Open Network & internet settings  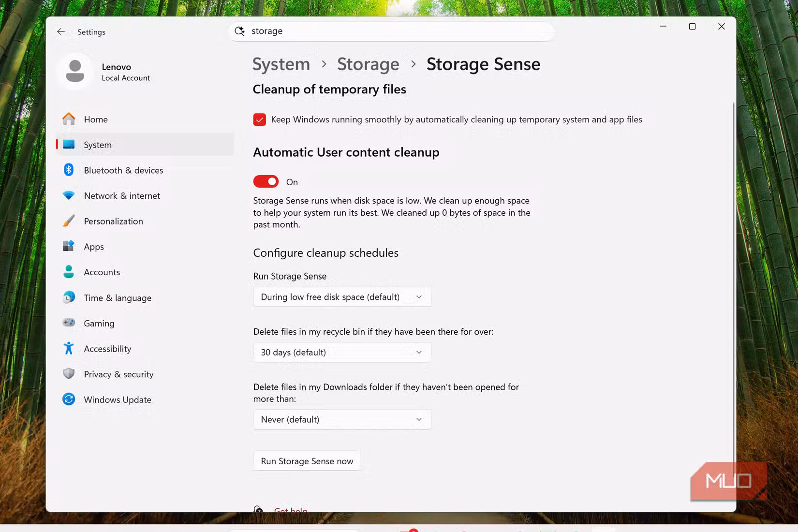(x=145, y=195)
